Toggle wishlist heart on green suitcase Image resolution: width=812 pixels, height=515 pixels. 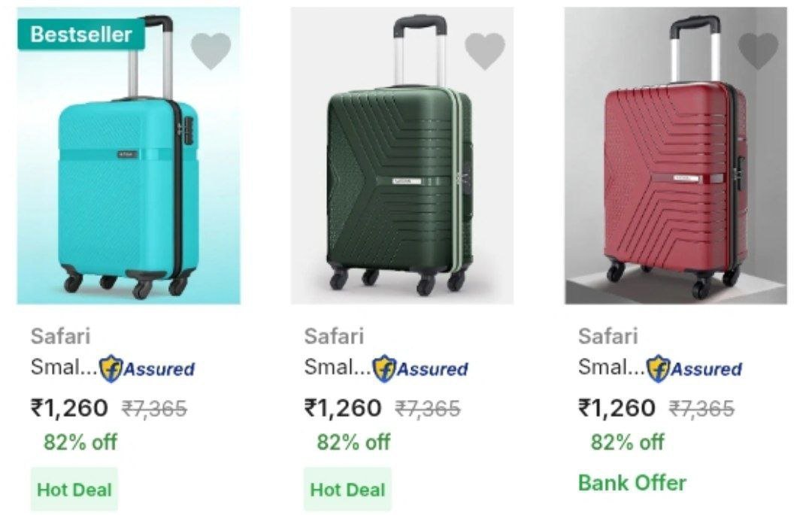485,51
